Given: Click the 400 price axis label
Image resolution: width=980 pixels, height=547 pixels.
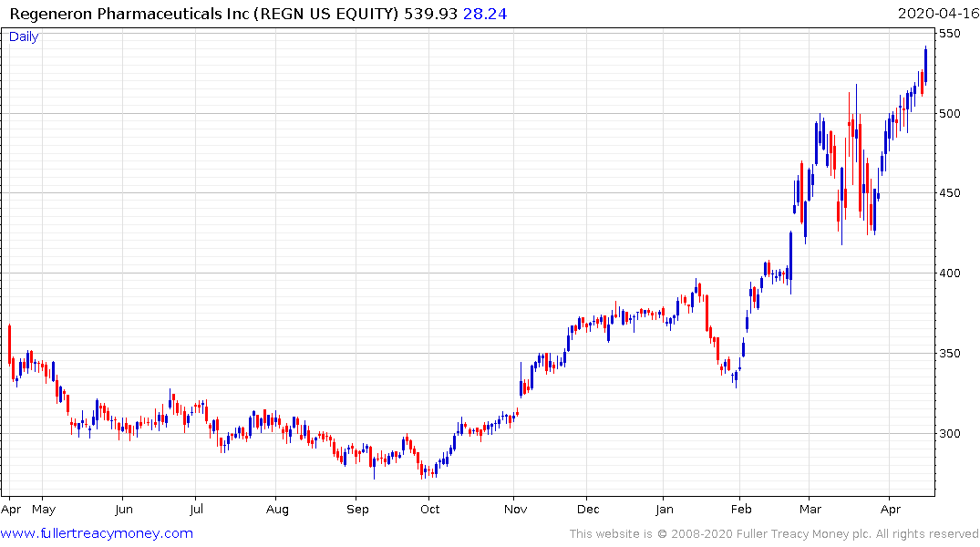Looking at the screenshot, I should (949, 273).
